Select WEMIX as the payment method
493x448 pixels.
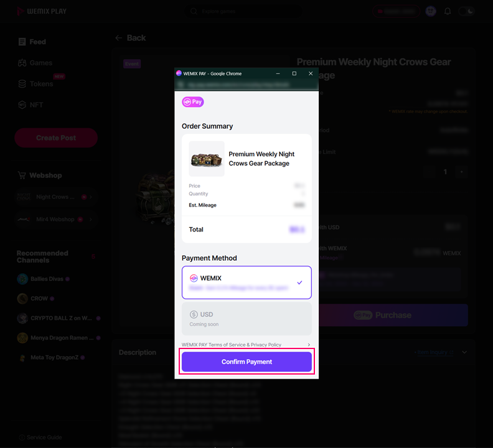click(247, 282)
